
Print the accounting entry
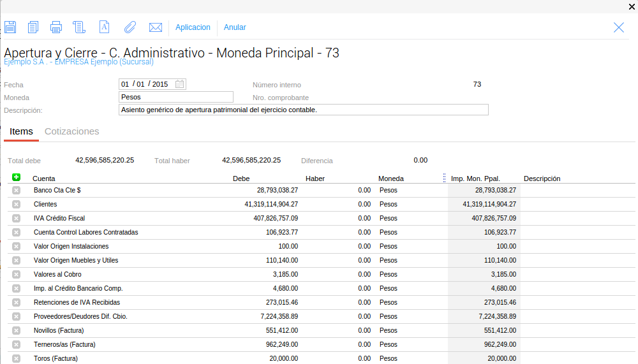[x=56, y=27]
